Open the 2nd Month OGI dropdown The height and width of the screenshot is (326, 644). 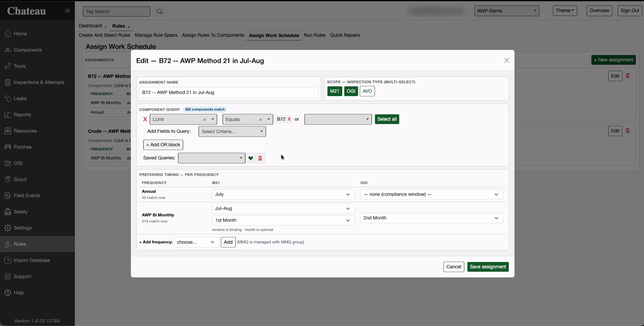(432, 218)
